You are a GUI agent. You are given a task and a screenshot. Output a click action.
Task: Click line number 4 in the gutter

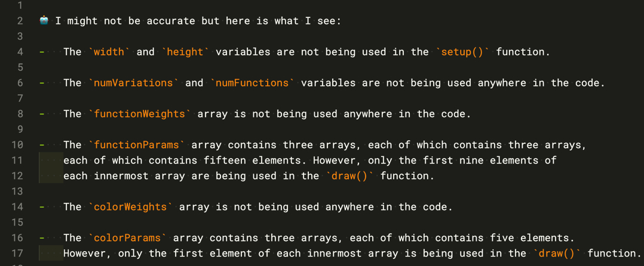click(x=20, y=52)
